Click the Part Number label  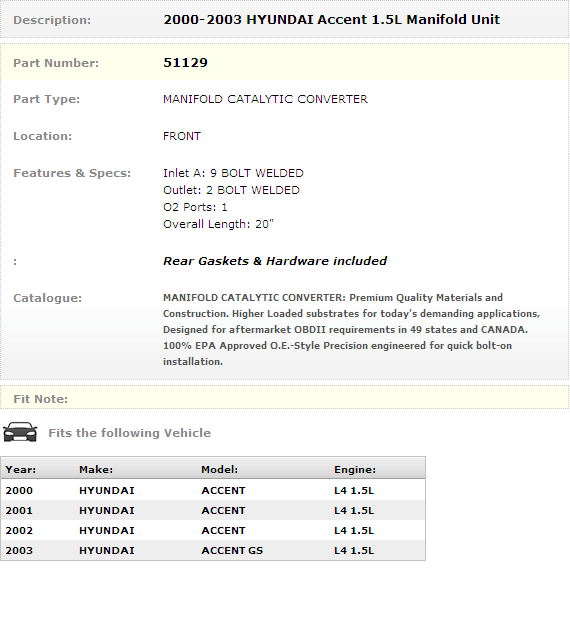click(x=56, y=63)
